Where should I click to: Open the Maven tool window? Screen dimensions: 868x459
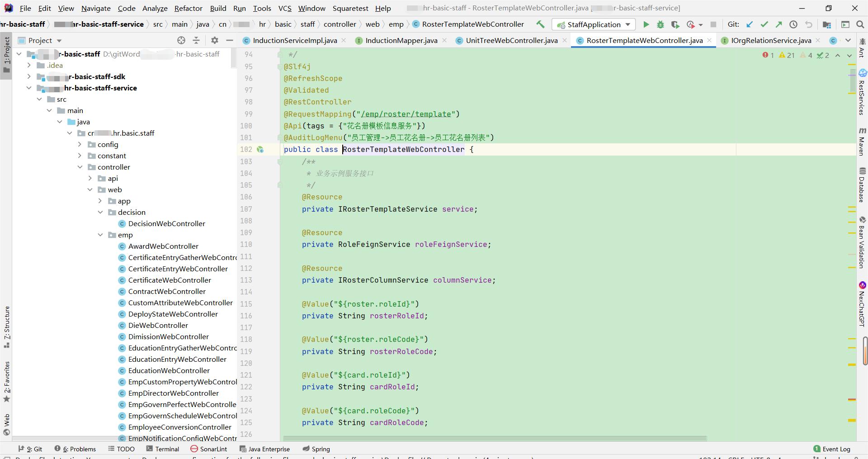pyautogui.click(x=862, y=141)
